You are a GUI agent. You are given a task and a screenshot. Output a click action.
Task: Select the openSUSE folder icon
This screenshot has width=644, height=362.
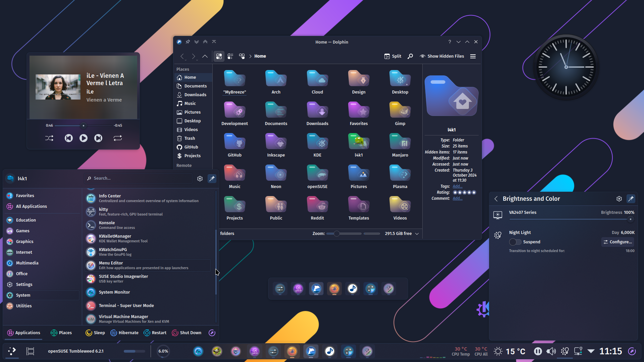(317, 174)
